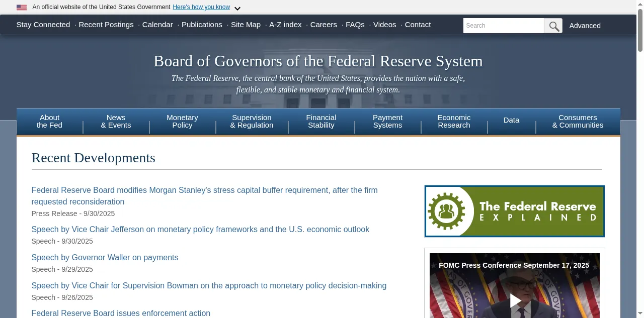Visit the Publications page
Image resolution: width=644 pixels, height=318 pixels.
click(x=202, y=25)
